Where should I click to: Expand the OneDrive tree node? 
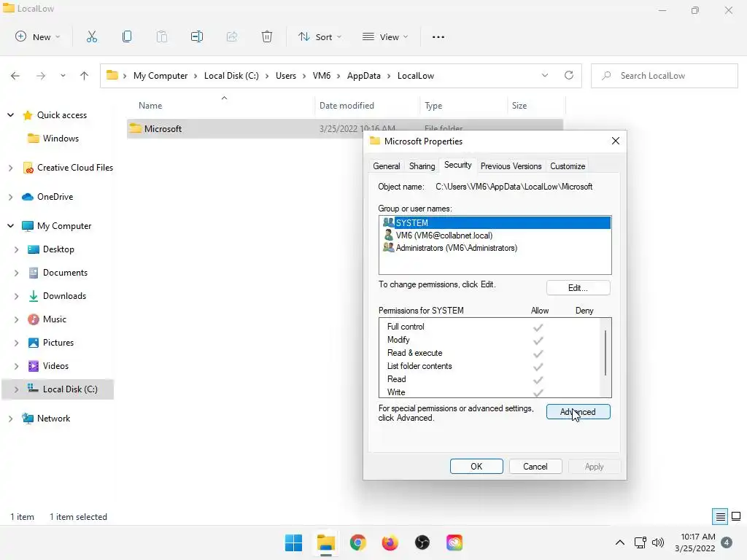10,197
